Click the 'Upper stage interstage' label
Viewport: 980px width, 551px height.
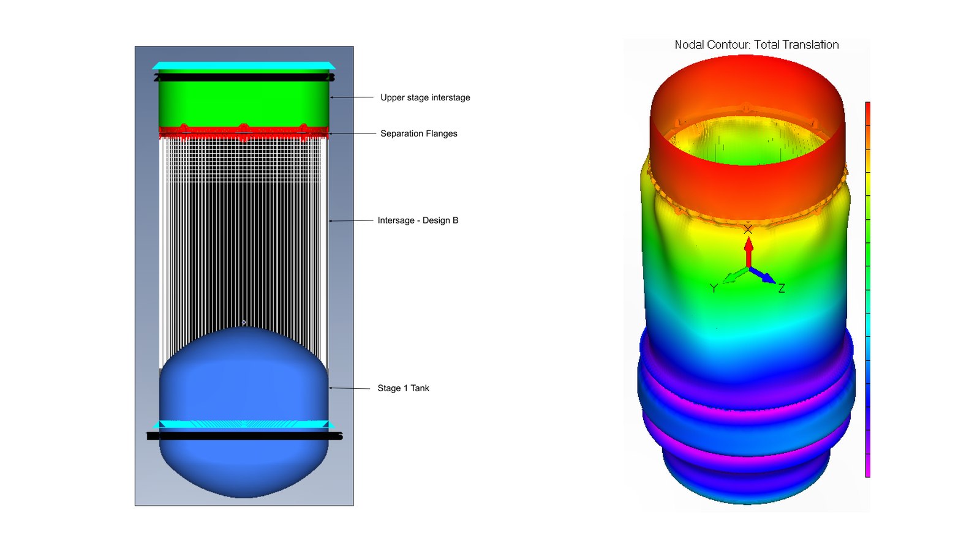425,97
